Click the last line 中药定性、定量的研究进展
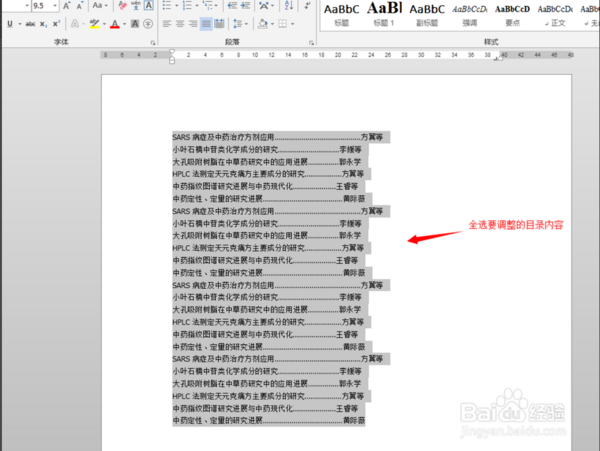 pos(217,420)
